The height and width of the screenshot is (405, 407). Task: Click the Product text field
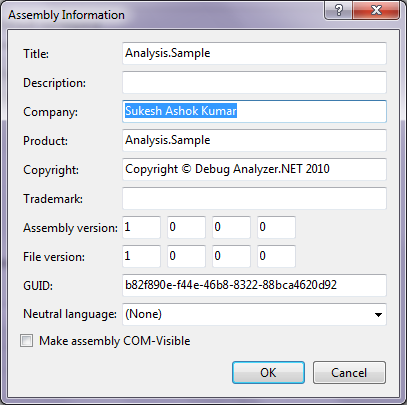point(254,140)
